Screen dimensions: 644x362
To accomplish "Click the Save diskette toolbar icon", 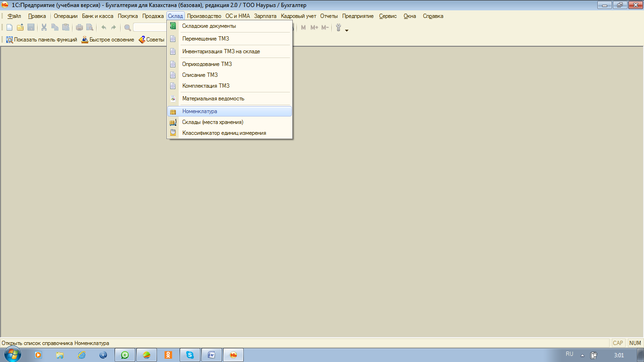I will [31, 27].
